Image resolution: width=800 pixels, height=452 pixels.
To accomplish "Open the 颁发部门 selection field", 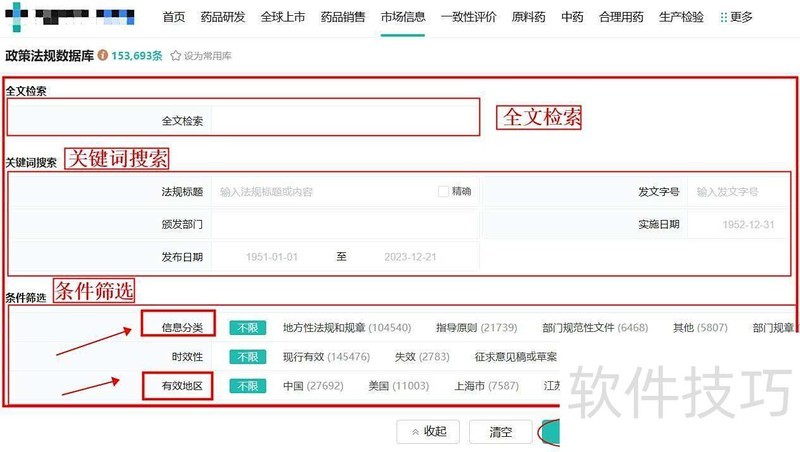I will pyautogui.click(x=343, y=224).
